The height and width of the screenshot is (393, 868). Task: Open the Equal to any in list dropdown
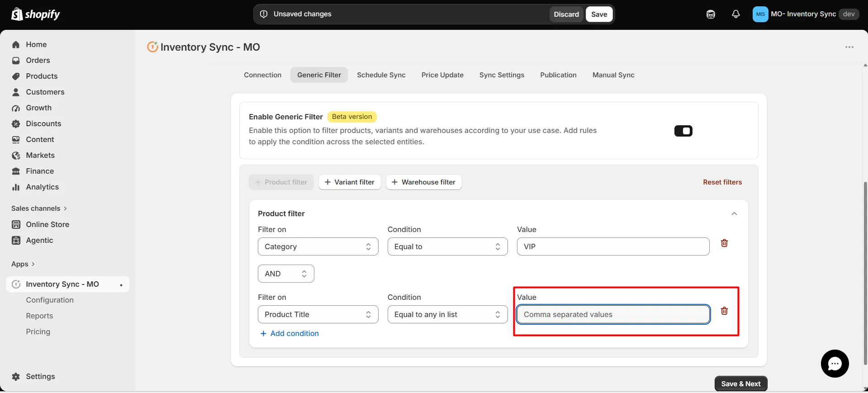point(447,314)
